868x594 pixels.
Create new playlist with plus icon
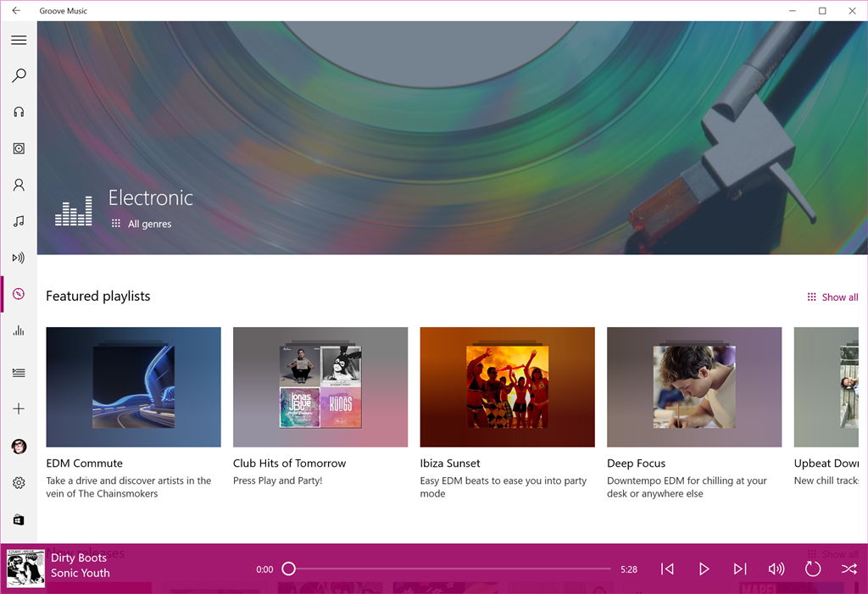19,408
